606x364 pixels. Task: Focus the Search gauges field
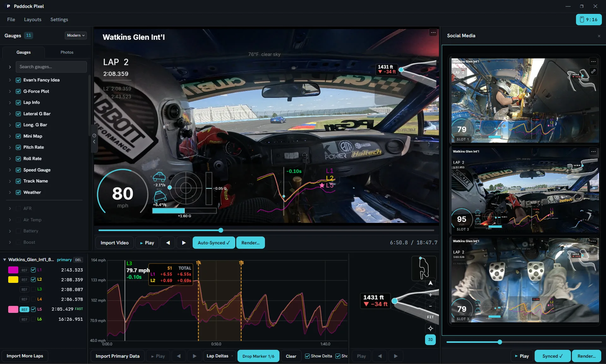pos(51,67)
